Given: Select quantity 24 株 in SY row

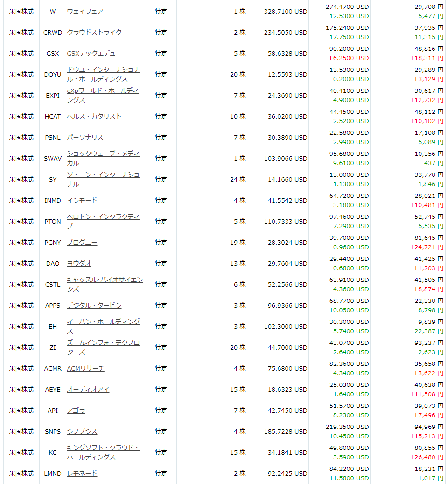Looking at the screenshot, I should point(238,179).
